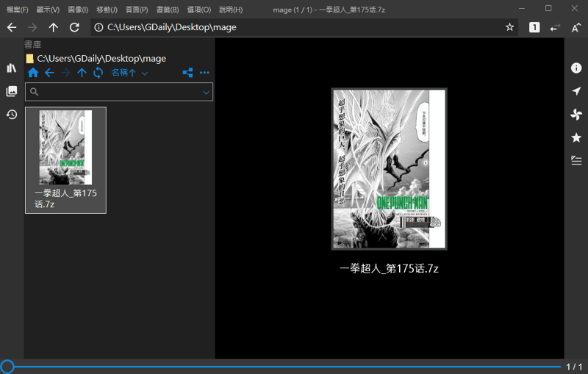
Task: Click the page slider handle
Action: 7,367
